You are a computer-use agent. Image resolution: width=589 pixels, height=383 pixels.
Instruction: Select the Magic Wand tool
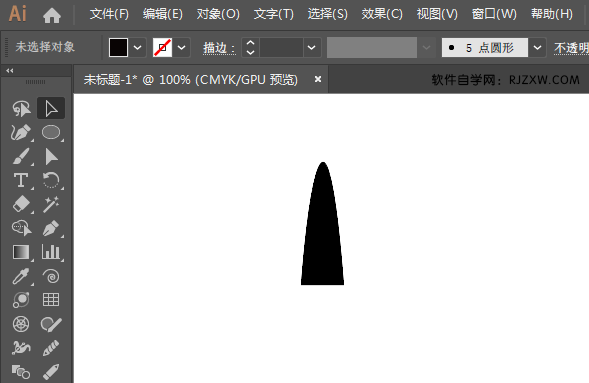pyautogui.click(x=51, y=204)
